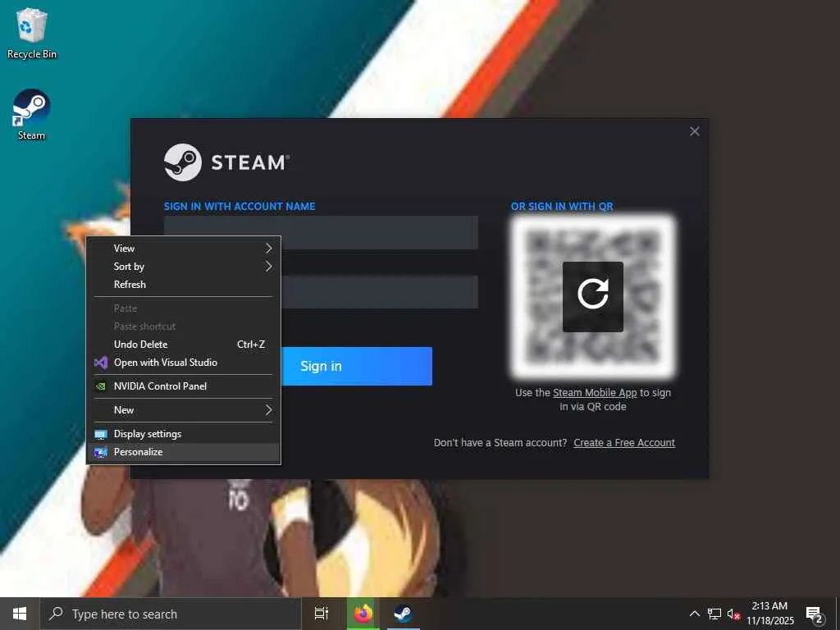Click the NVIDIA icon in menu
Viewport: 840px width, 630px height.
click(x=100, y=386)
